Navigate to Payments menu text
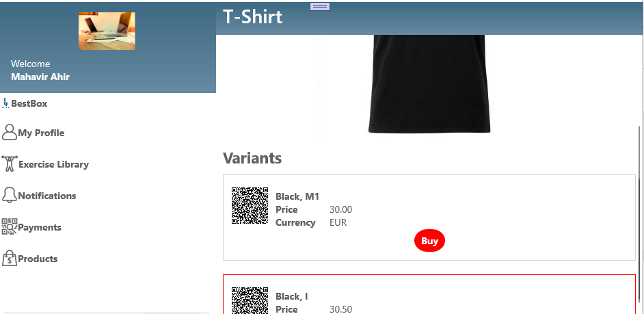The image size is (644, 314). point(40,227)
